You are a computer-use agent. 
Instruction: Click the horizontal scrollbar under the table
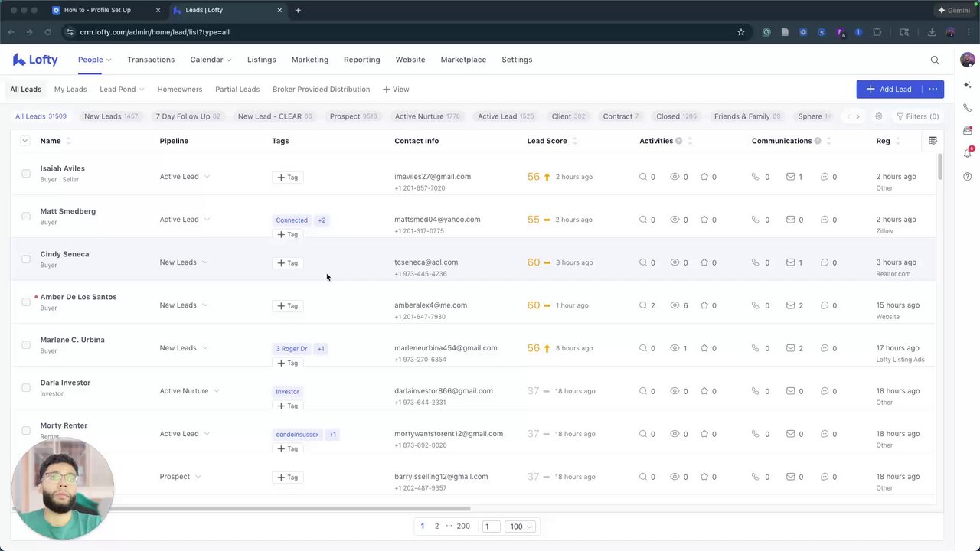(x=241, y=508)
